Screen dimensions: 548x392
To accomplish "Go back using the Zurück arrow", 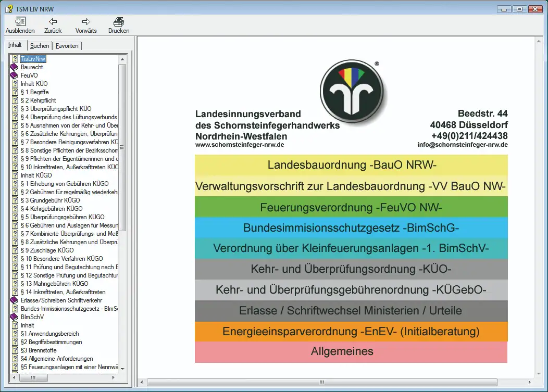I will coord(53,22).
